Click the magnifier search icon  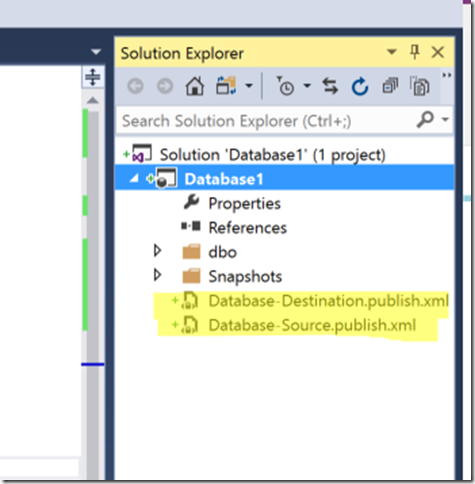point(425,120)
